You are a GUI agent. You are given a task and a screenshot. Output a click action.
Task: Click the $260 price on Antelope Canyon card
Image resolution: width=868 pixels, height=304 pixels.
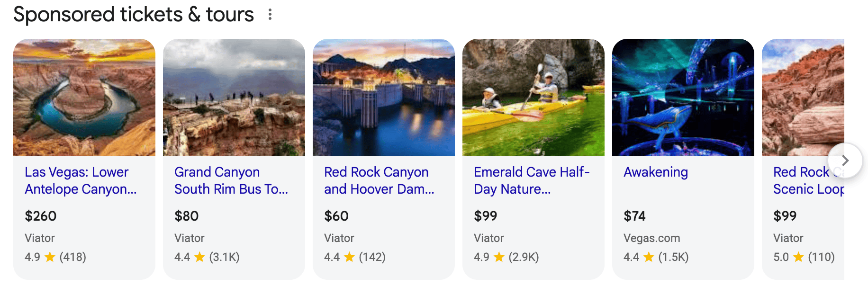coord(41,216)
